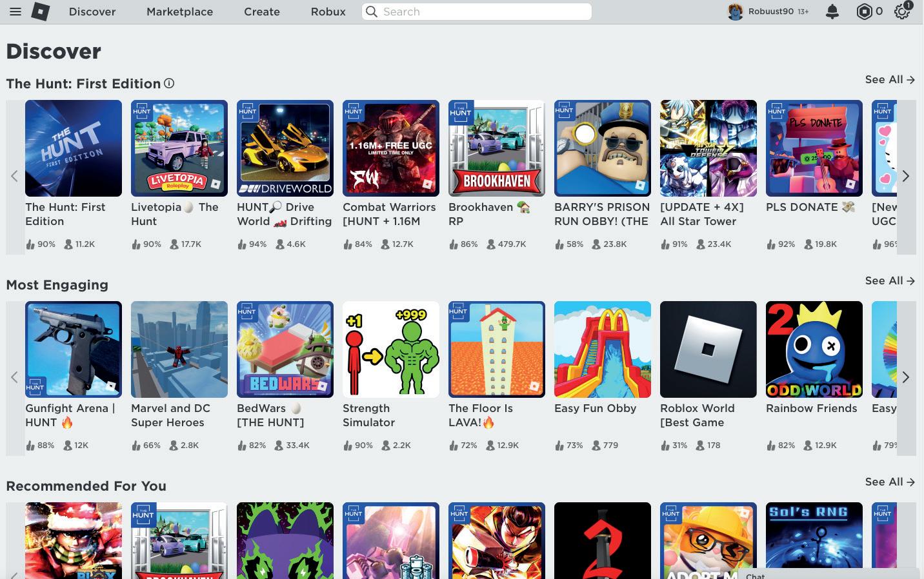This screenshot has width=924, height=579.
Task: Open the Brookhaven thumbnail in Recommended For You
Action: tap(179, 540)
